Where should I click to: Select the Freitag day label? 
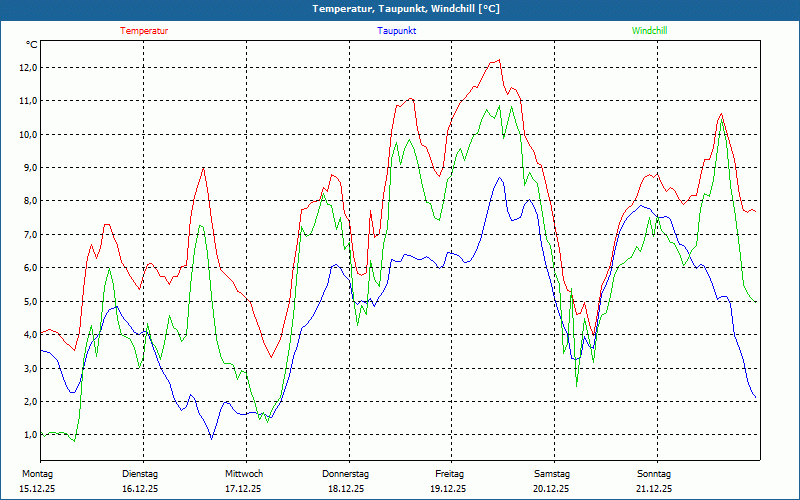click(x=449, y=473)
